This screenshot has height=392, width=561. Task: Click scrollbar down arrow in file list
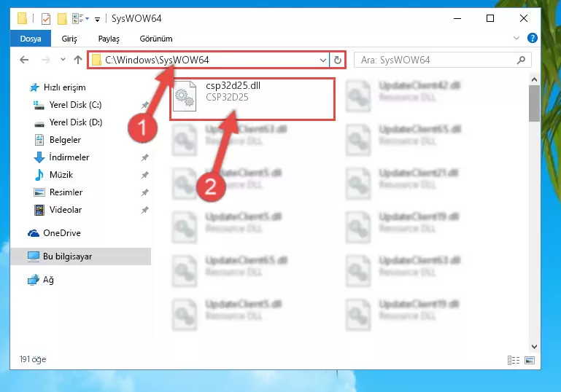coord(534,347)
